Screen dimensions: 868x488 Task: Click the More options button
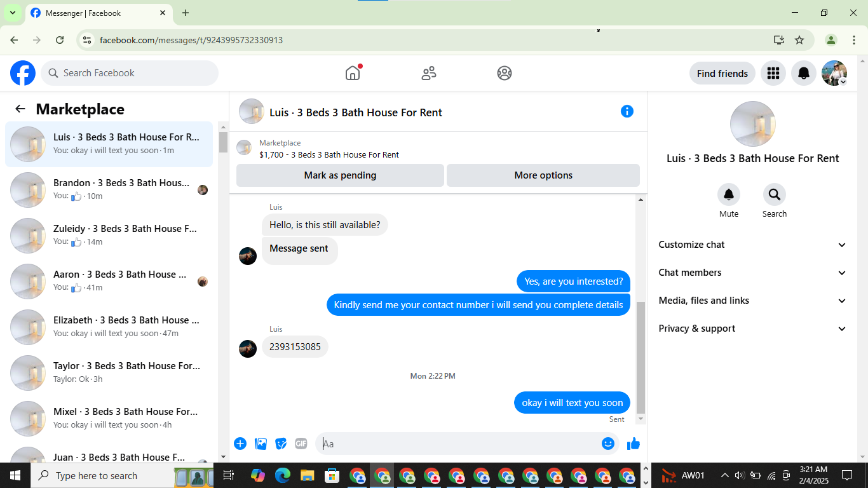click(x=543, y=175)
